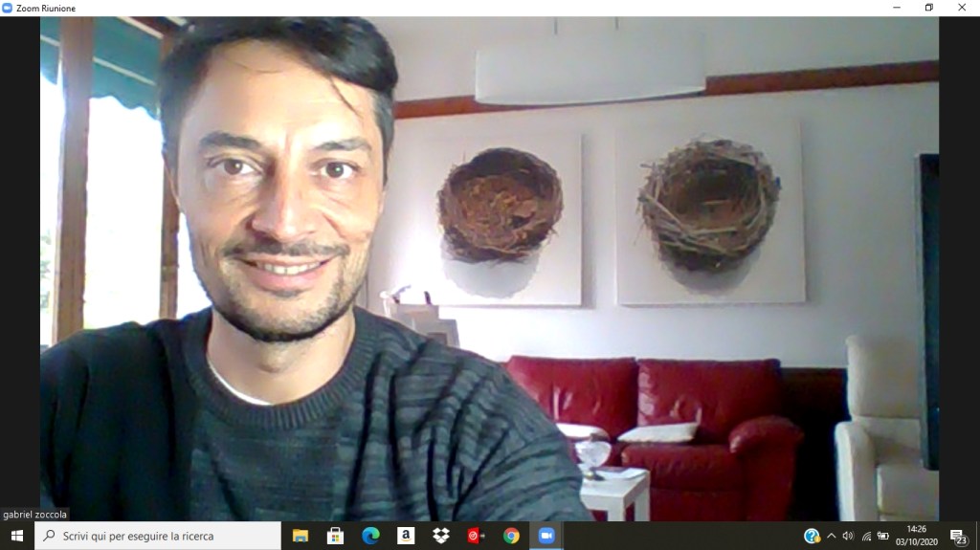Viewport: 980px width, 550px height.
Task: Open the notification center with 23 alerts
Action: [957, 536]
